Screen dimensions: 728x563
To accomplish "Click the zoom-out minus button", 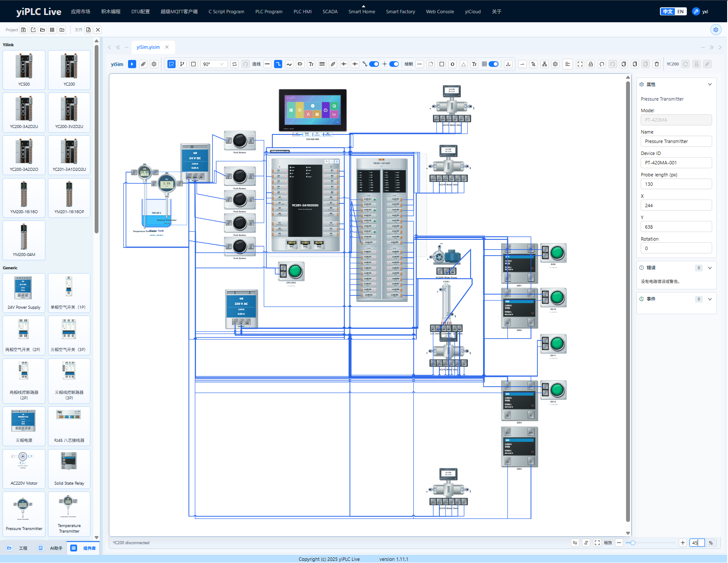I will 619,543.
